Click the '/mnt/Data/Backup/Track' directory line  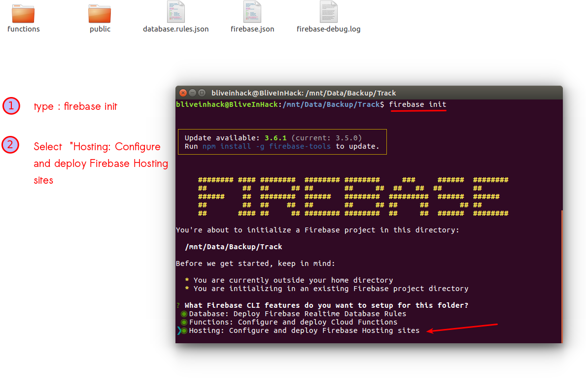click(234, 247)
